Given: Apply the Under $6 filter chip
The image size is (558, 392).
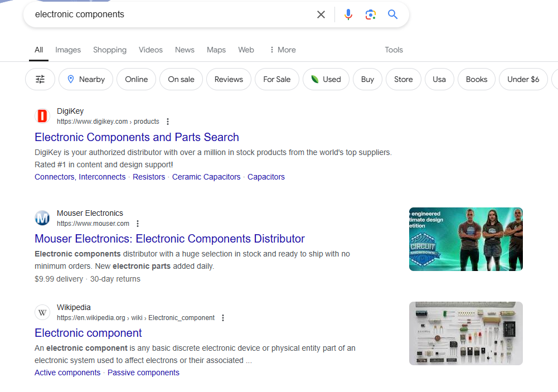Looking at the screenshot, I should pyautogui.click(x=523, y=79).
